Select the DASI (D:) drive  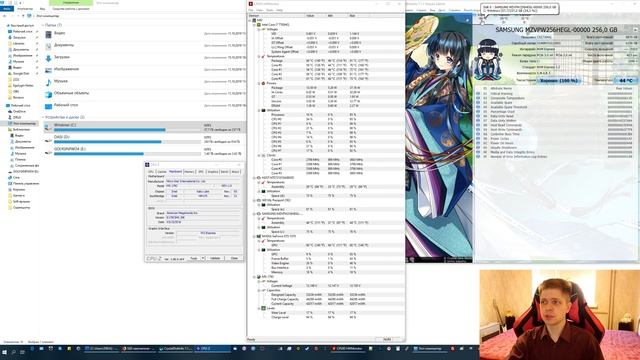tap(145, 139)
